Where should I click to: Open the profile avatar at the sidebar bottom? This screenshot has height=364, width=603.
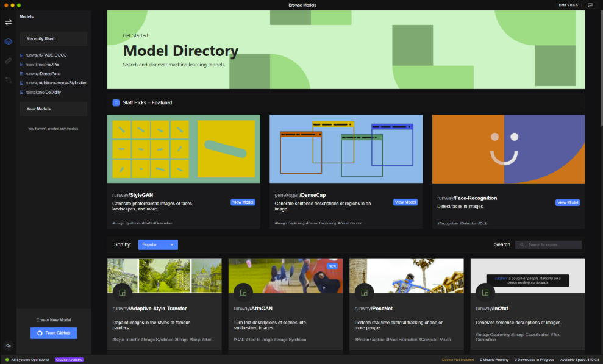(x=8, y=346)
